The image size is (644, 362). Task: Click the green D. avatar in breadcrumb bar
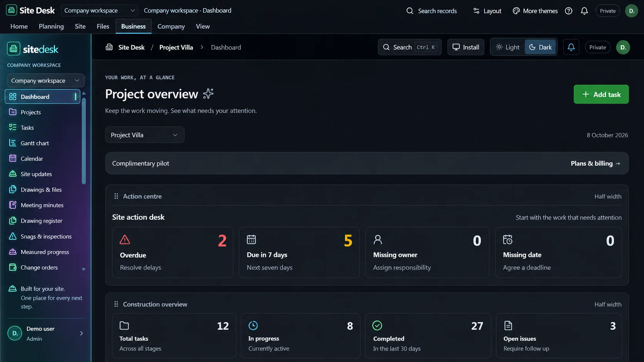click(x=623, y=47)
